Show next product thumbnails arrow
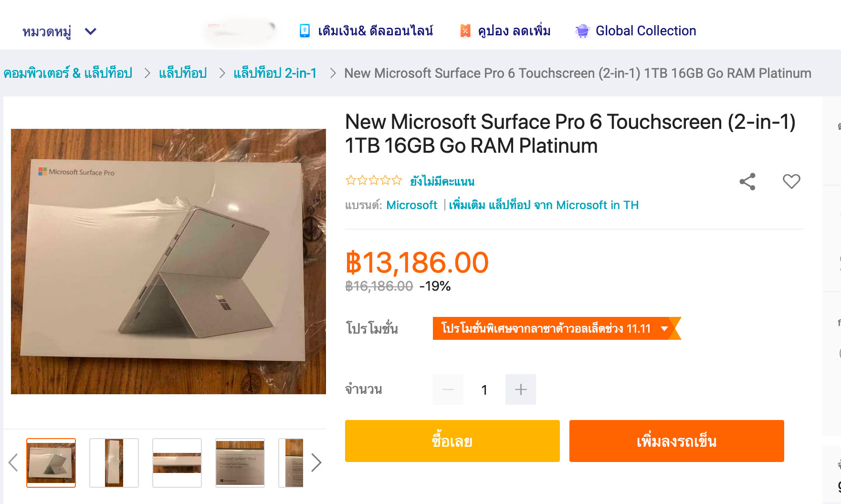 pos(316,462)
